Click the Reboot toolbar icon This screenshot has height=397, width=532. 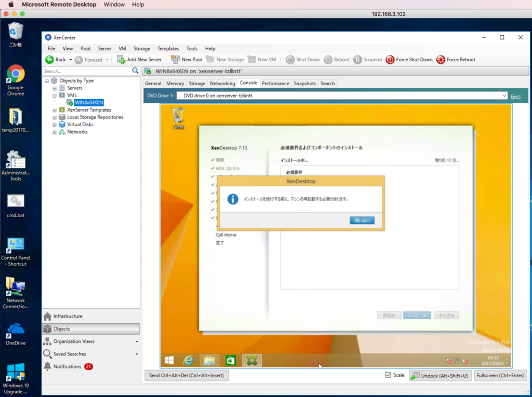[328, 60]
